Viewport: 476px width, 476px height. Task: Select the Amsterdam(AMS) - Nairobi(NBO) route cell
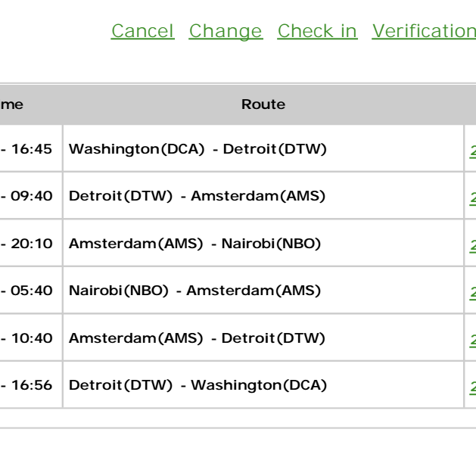(263, 243)
